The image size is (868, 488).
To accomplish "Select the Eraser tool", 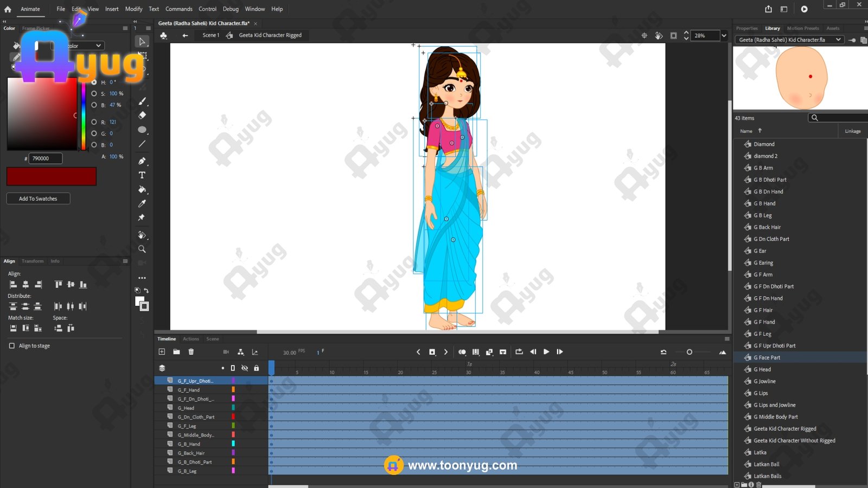I will (142, 115).
